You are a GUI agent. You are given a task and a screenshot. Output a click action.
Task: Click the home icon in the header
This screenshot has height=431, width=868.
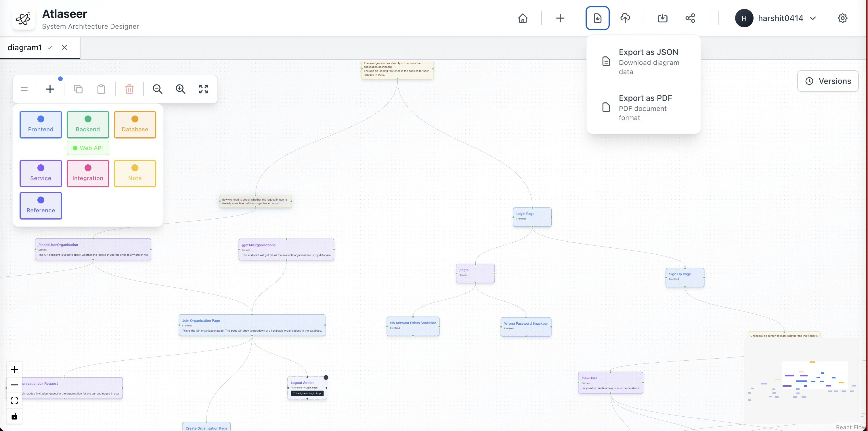[x=523, y=18]
